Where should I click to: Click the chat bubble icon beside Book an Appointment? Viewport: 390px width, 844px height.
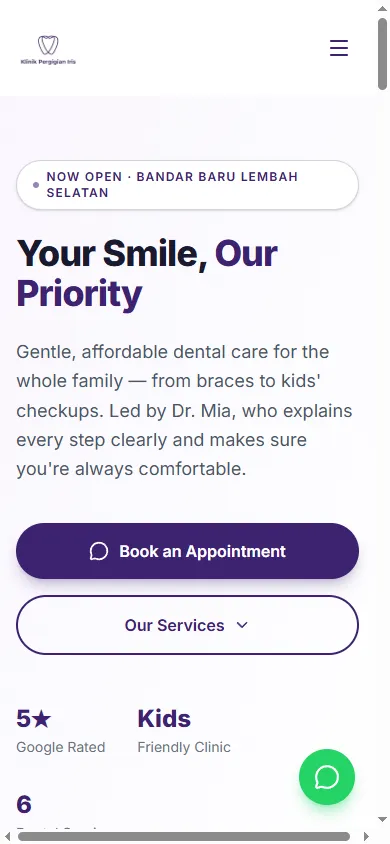pyautogui.click(x=99, y=551)
